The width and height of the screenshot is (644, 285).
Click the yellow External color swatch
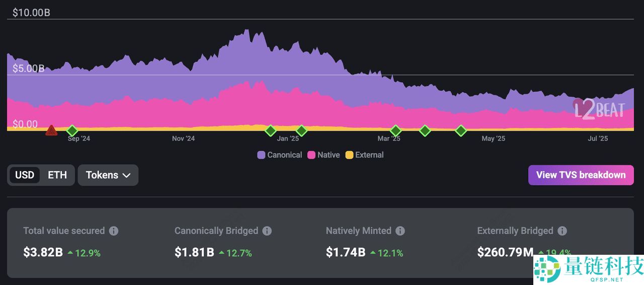349,155
